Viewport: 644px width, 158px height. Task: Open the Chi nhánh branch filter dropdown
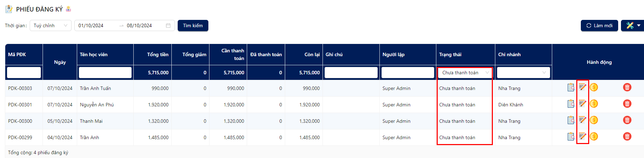[523, 73]
